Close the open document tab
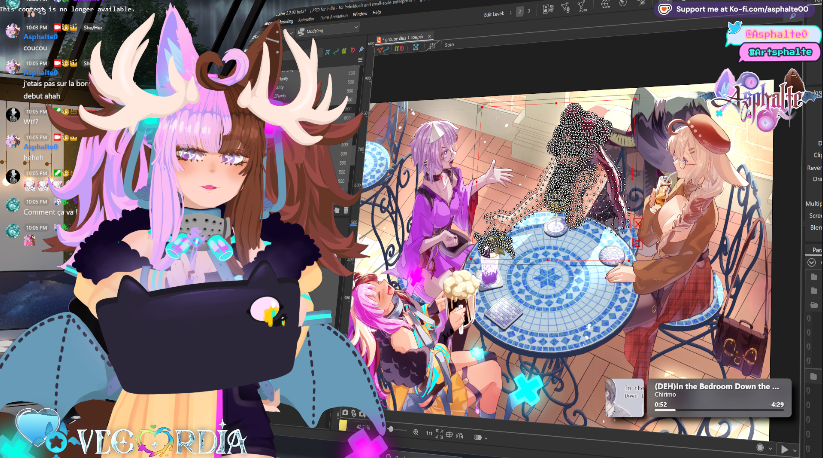Image resolution: width=823 pixels, height=458 pixels. tap(429, 36)
